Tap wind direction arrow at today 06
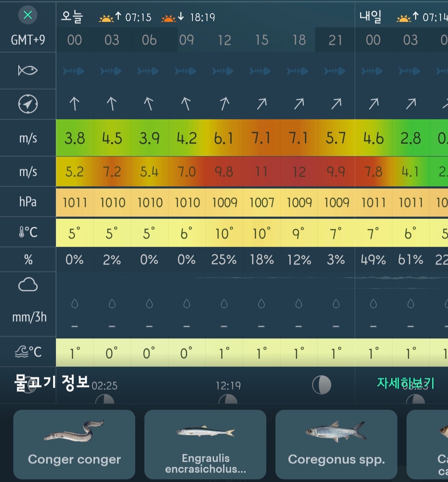 click(x=149, y=104)
